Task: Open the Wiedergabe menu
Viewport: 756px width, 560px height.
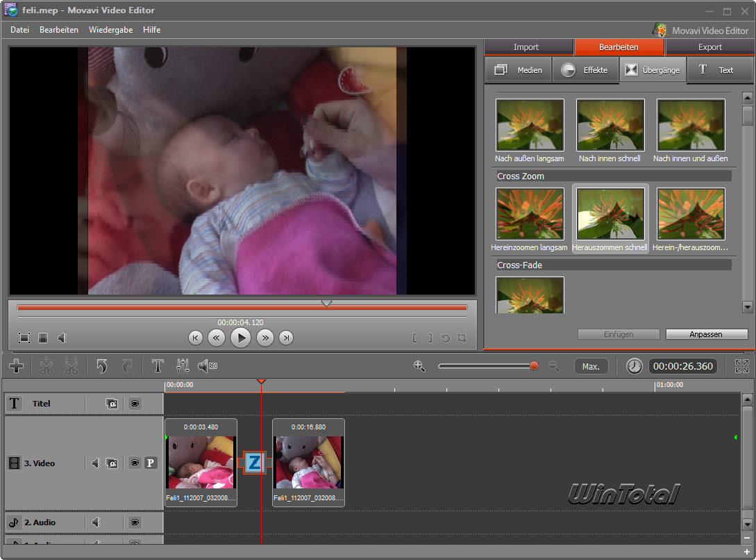Action: click(x=110, y=30)
